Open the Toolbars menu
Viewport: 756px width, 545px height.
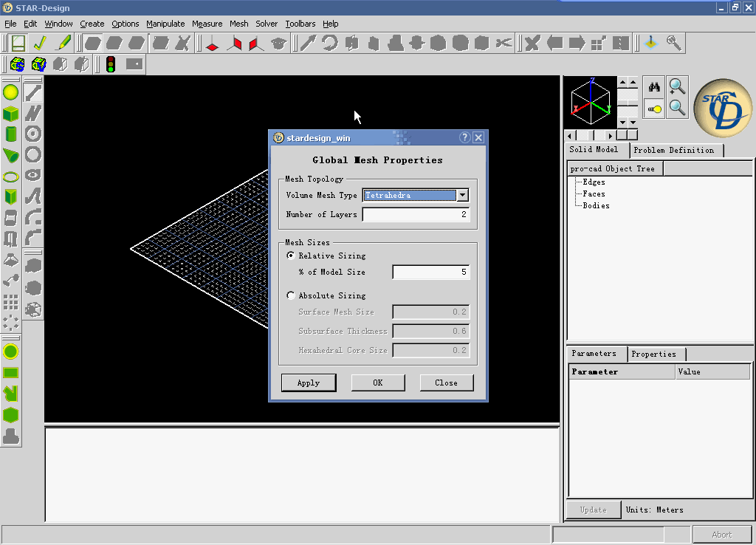pyautogui.click(x=300, y=24)
